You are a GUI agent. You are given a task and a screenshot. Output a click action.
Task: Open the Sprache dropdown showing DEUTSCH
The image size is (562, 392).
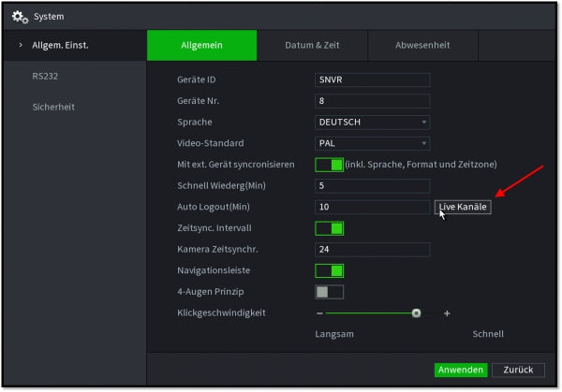click(x=372, y=122)
